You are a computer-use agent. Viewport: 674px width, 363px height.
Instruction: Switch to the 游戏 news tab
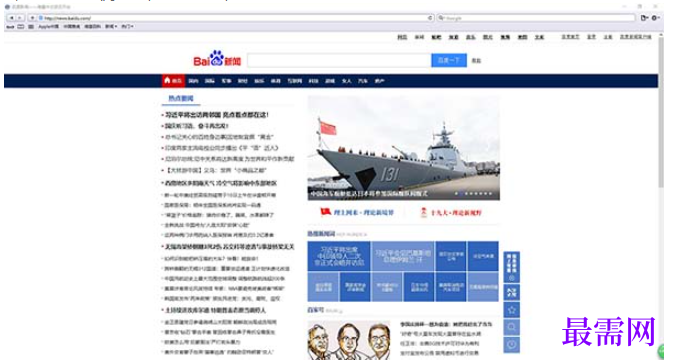click(330, 81)
